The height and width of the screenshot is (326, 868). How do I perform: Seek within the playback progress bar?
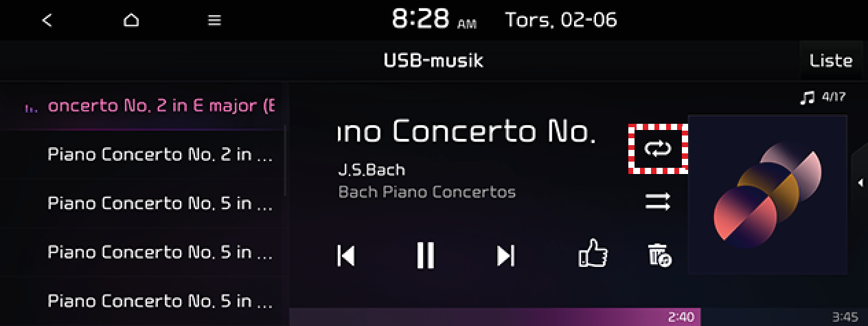click(578, 317)
